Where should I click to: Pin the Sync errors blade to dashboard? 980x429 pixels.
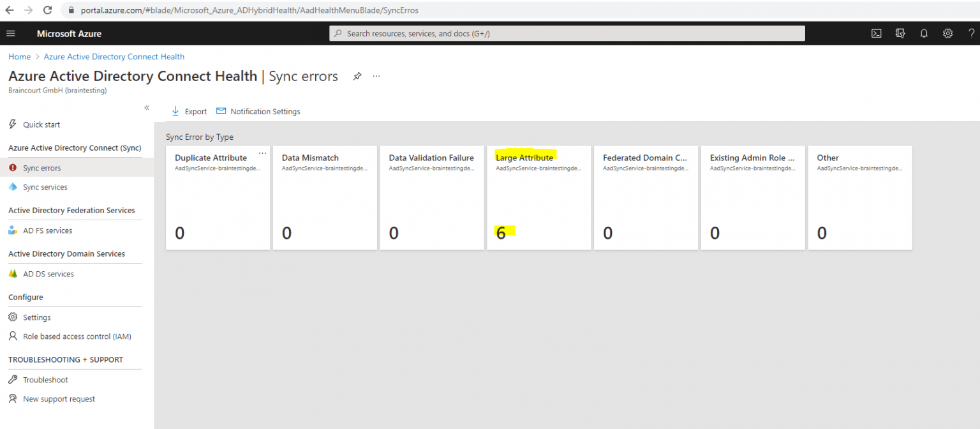(357, 75)
